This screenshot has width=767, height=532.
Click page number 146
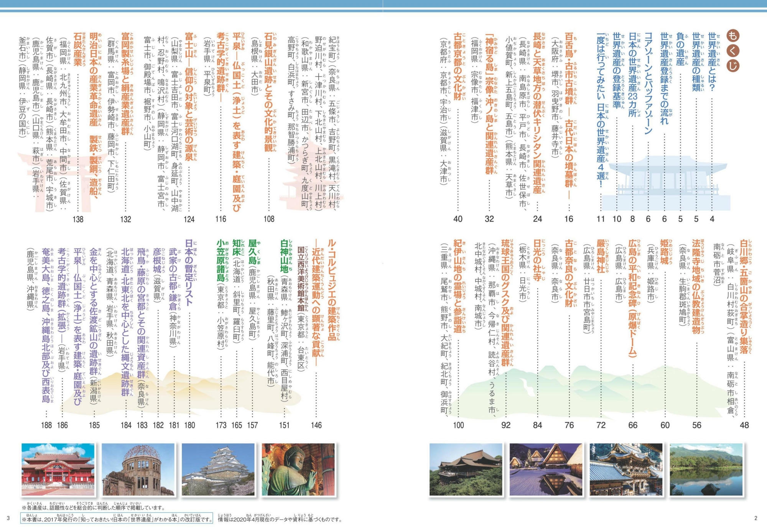tap(316, 425)
